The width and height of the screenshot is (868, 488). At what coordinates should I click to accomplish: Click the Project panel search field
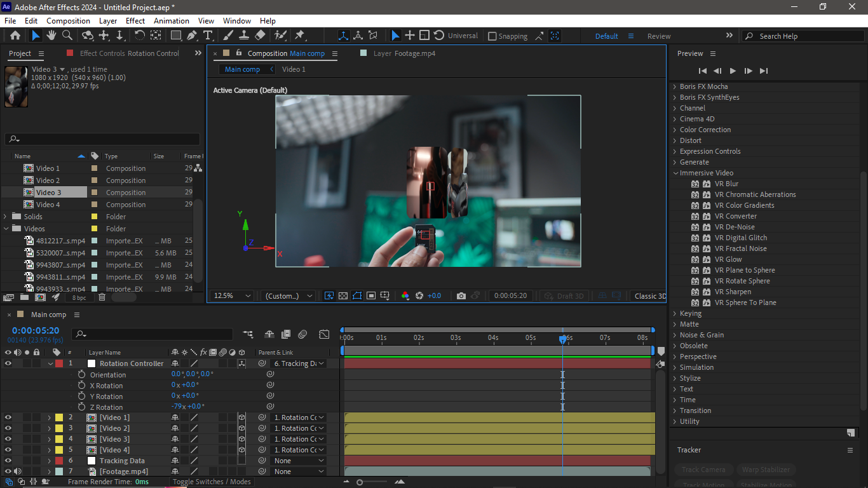point(102,139)
